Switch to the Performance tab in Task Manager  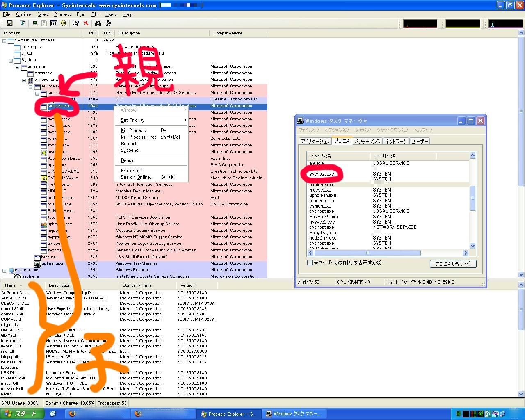tap(367, 141)
